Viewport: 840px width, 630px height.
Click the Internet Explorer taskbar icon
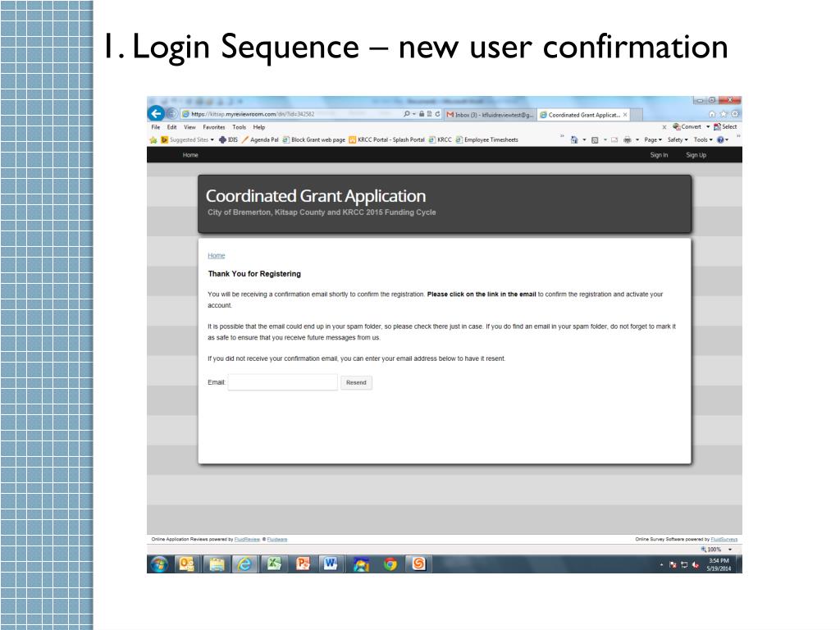pyautogui.click(x=244, y=564)
